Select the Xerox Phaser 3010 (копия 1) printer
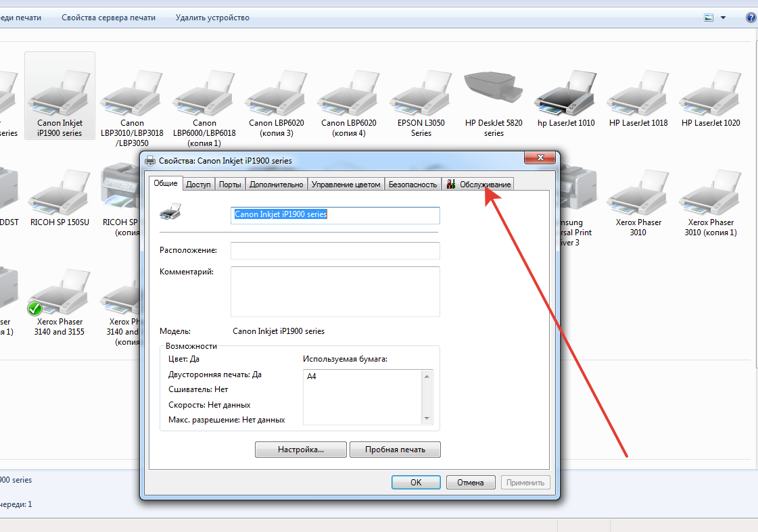The image size is (758, 532). click(711, 202)
